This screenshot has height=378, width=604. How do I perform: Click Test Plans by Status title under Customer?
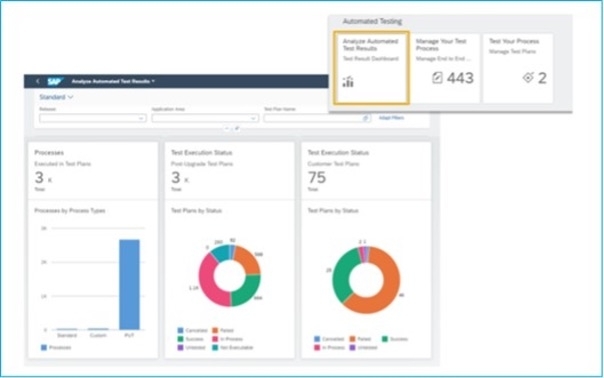click(333, 211)
